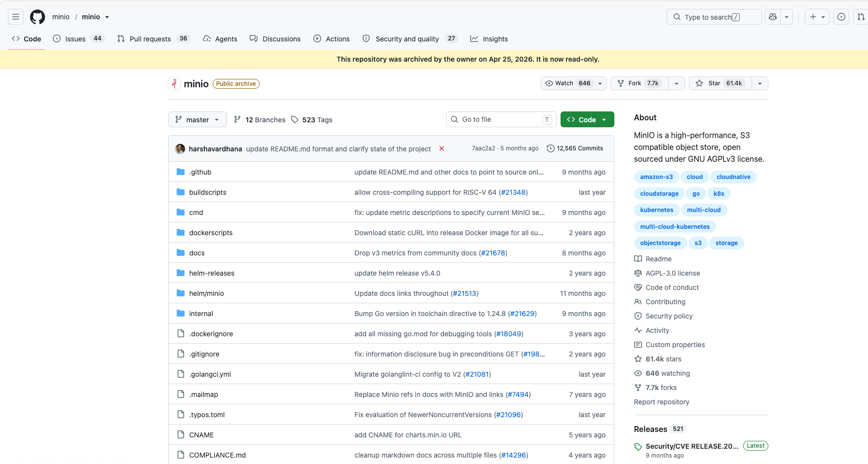Star the minio repository
The image size is (868, 464).
pyautogui.click(x=720, y=83)
